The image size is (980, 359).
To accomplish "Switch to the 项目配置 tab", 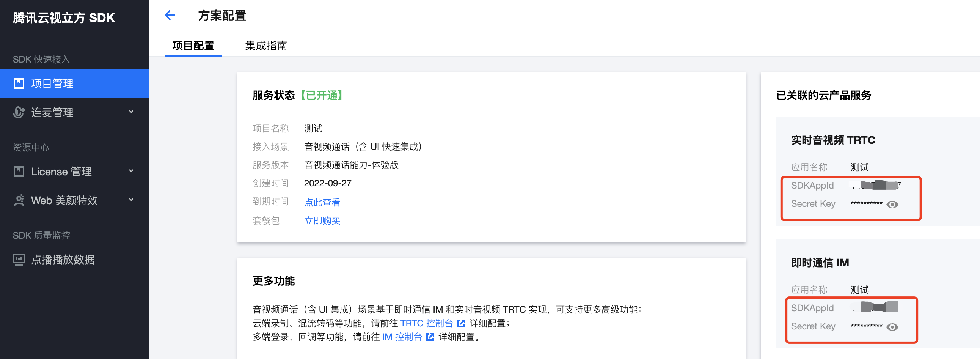I will (193, 46).
